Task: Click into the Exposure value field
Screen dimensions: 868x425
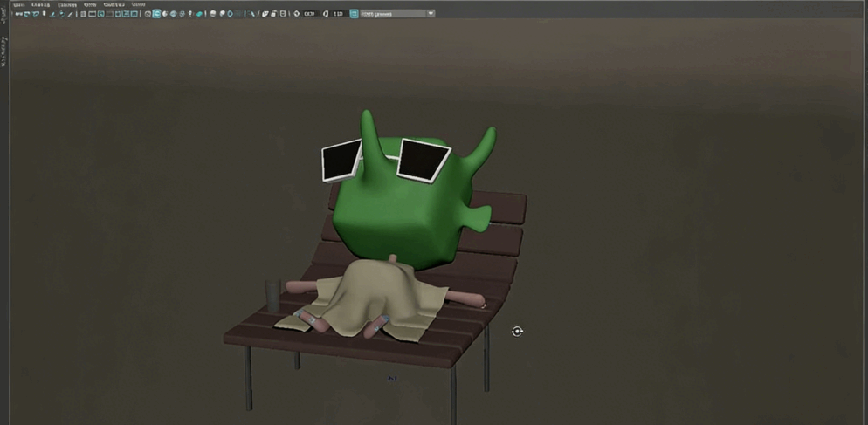Action: [309, 14]
